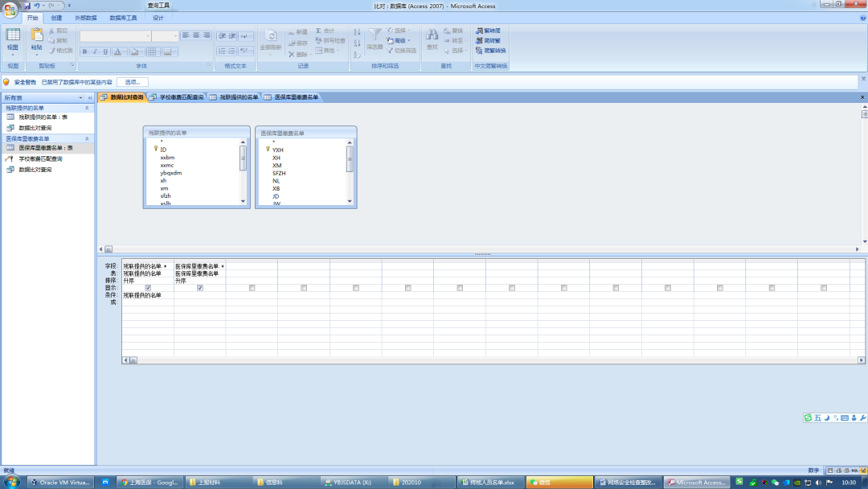This screenshot has width=868, height=489.
Task: Open the 所有表 navigation pane dropdown
Action: tap(80, 97)
